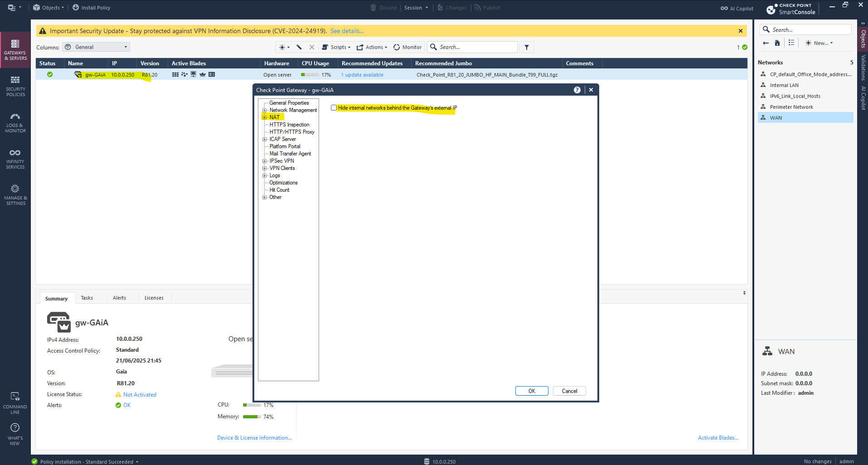Screen dimensions: 868x465
Task: Open the Actions dropdown menu
Action: pyautogui.click(x=372, y=47)
